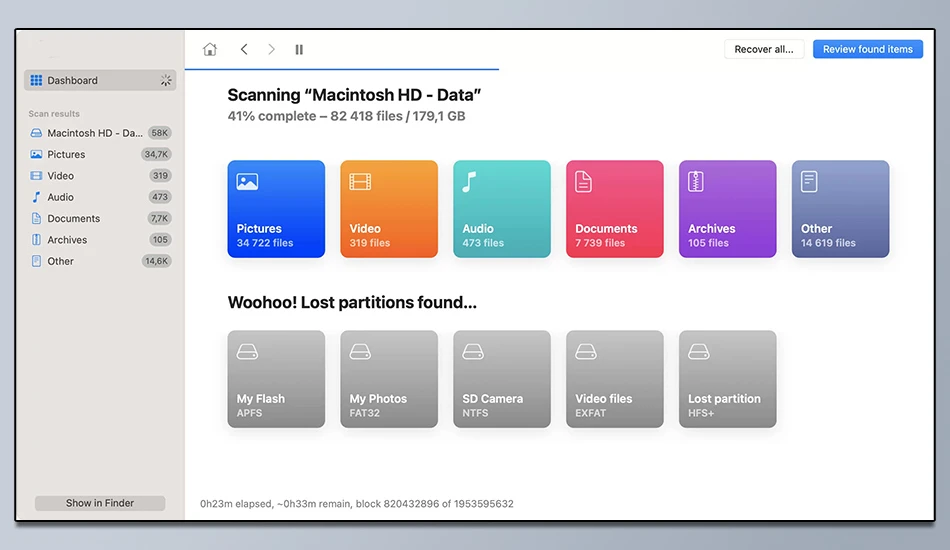Open the red Documents card

[x=614, y=209]
